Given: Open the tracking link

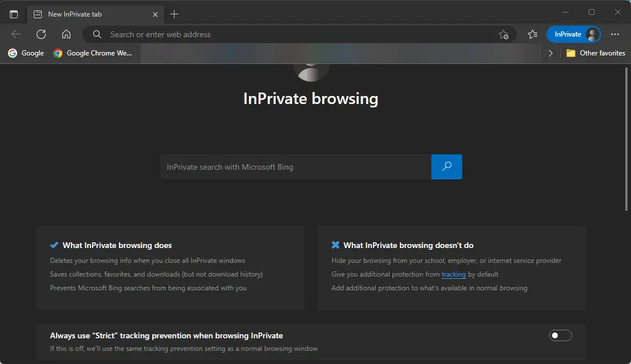Looking at the screenshot, I should 454,274.
